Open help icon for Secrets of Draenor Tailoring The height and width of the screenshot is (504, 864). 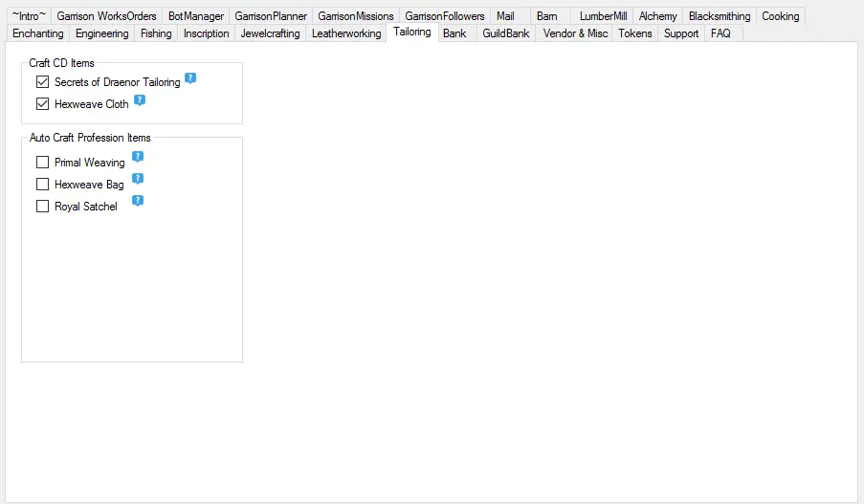[x=190, y=78]
